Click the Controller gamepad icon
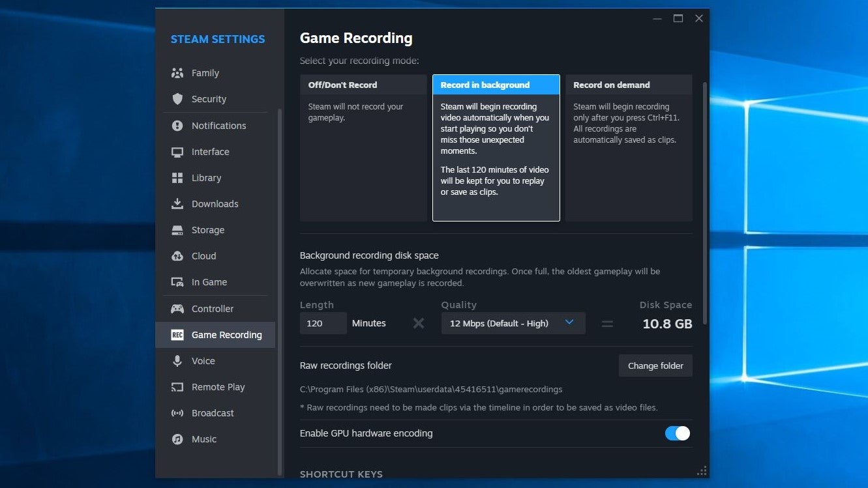Viewport: 868px width, 488px height. [x=177, y=309]
